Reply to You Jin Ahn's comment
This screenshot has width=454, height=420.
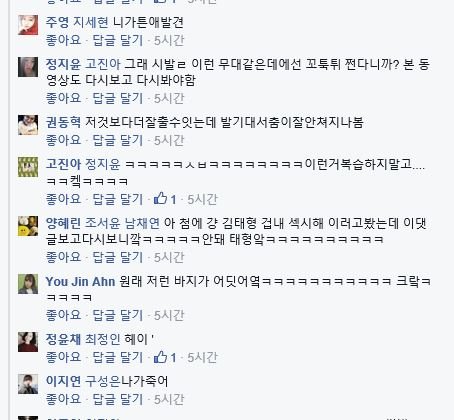point(117,315)
